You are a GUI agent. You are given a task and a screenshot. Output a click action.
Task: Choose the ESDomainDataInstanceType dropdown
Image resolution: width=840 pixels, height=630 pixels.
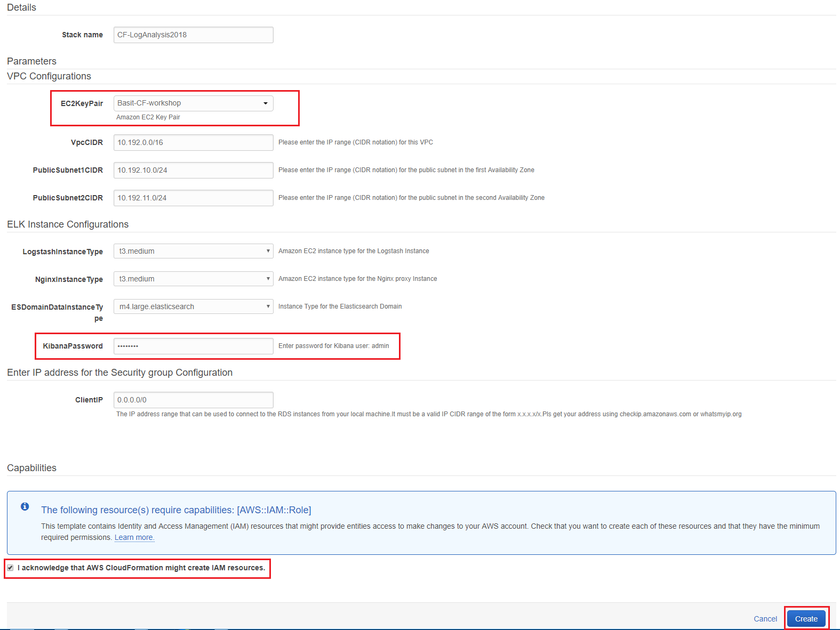tap(194, 306)
